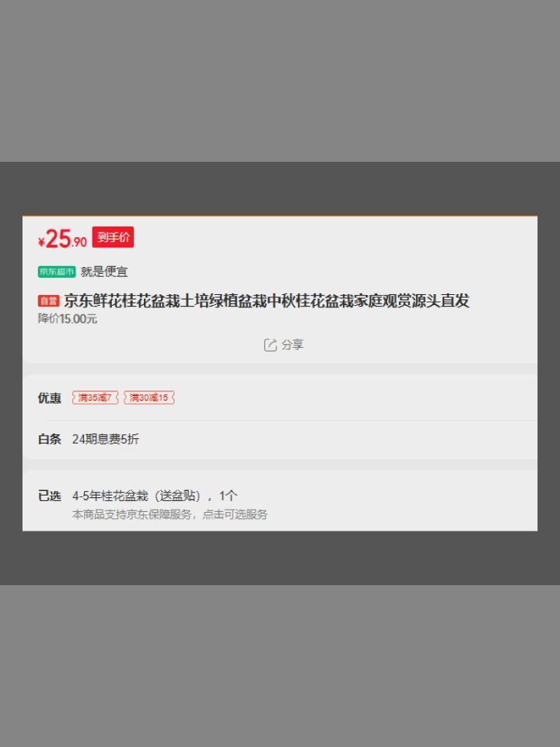The width and height of the screenshot is (560, 747).
Task: Click the green 京东超市 badge
Action: pyautogui.click(x=57, y=272)
